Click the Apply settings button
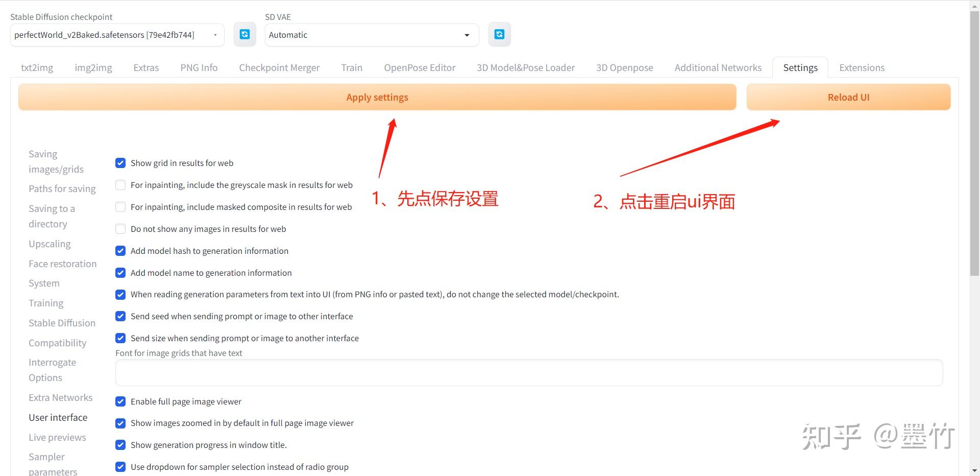The height and width of the screenshot is (476, 980). point(377,97)
